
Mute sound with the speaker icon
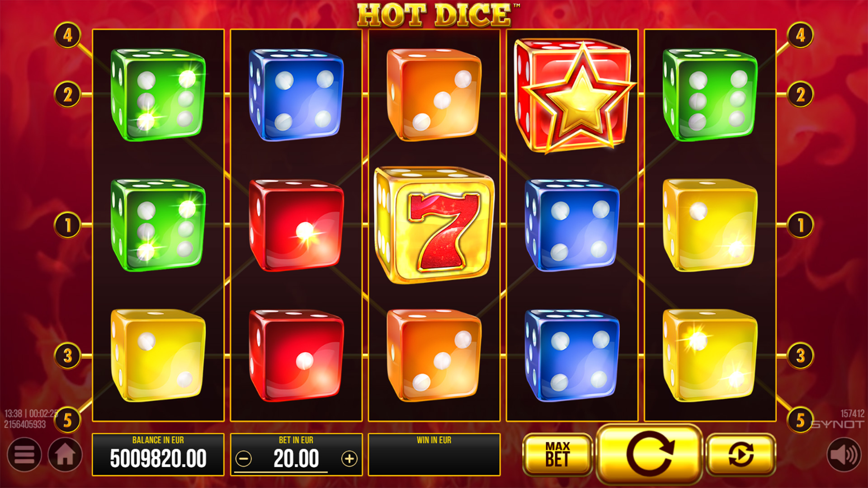click(x=844, y=455)
